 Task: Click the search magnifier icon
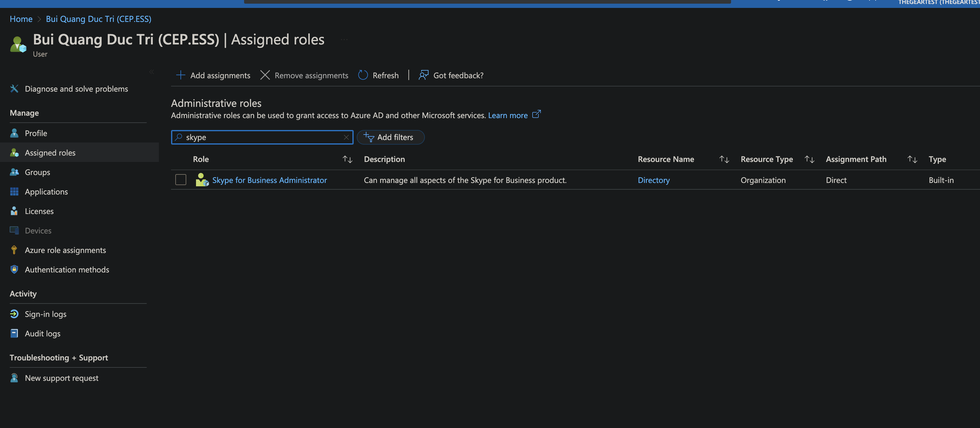(178, 137)
